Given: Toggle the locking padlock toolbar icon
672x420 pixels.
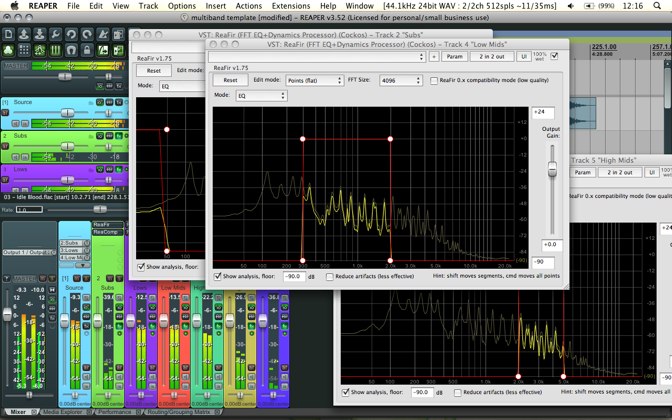Looking at the screenshot, I should click(87, 50).
